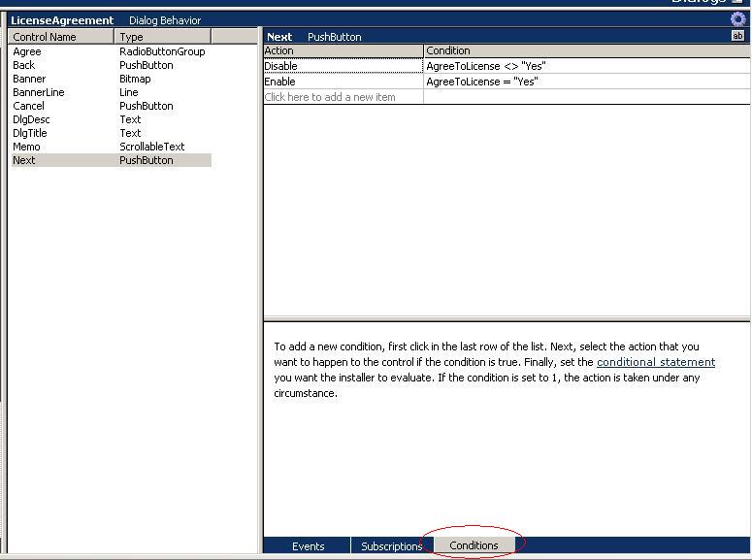The image size is (752, 560).
Task: Select the DlgDesc text control
Action: (31, 119)
